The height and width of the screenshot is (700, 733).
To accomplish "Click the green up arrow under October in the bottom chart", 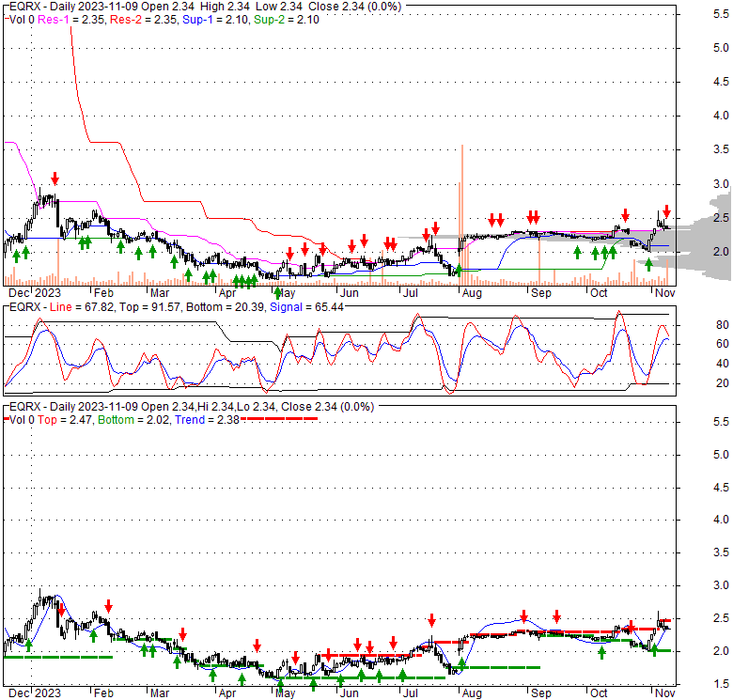I will tap(601, 651).
